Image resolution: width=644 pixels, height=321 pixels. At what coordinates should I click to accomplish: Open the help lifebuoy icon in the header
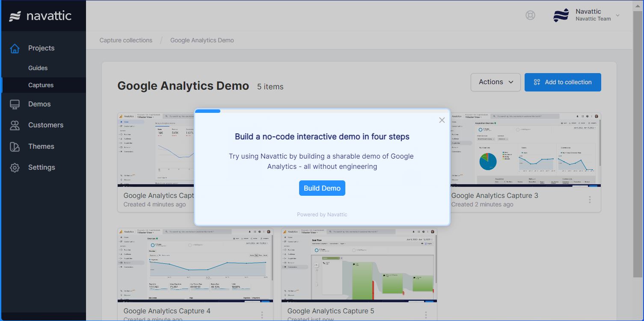[x=530, y=15]
